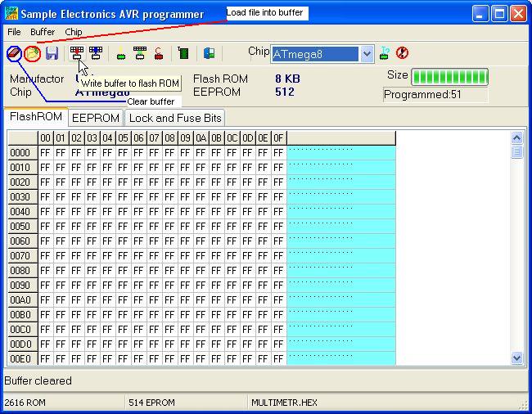Expand the Chip dropdown arrow
The width and height of the screenshot is (532, 414).
coord(367,54)
